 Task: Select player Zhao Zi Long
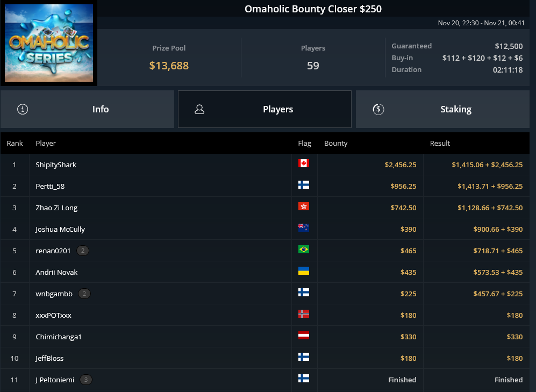[x=57, y=208]
